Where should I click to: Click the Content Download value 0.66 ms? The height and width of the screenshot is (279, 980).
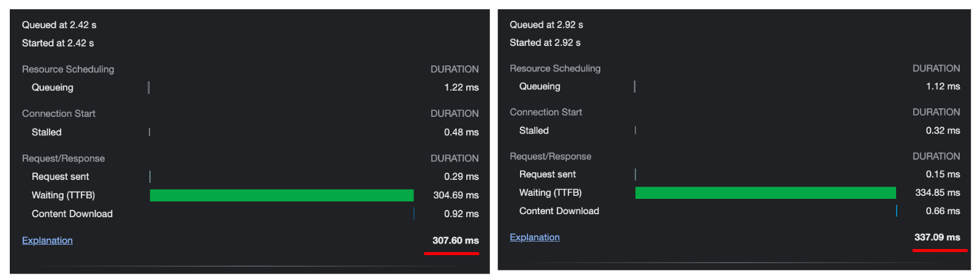click(x=943, y=211)
